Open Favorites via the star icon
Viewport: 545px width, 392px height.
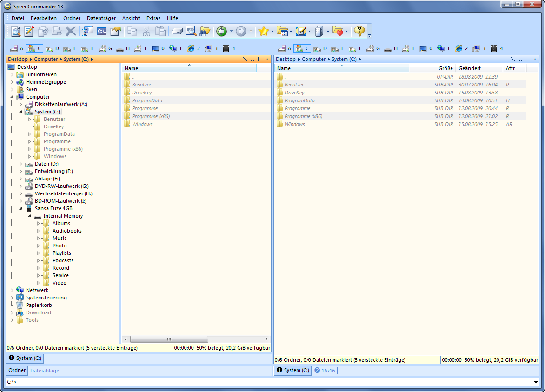click(x=263, y=32)
